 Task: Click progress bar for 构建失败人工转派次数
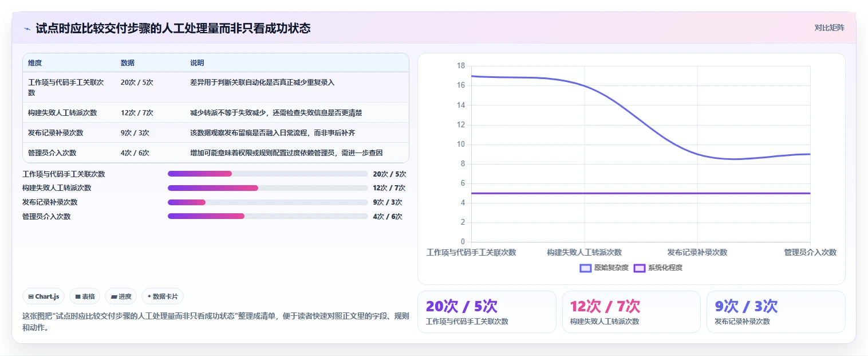[x=267, y=188]
